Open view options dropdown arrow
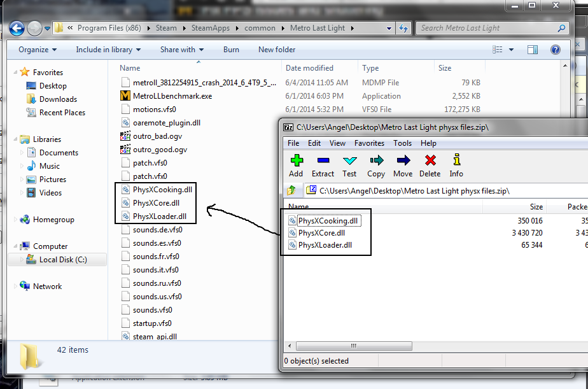 [511, 50]
